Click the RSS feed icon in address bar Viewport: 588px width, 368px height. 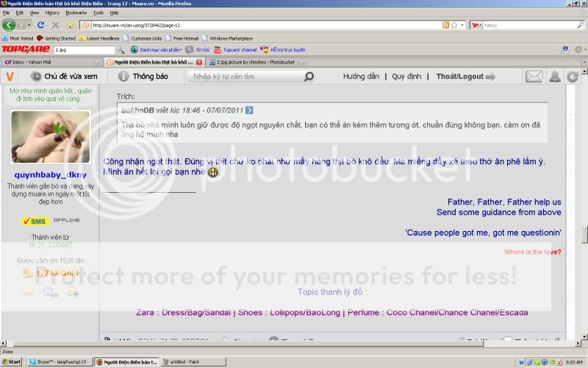pyautogui.click(x=446, y=25)
